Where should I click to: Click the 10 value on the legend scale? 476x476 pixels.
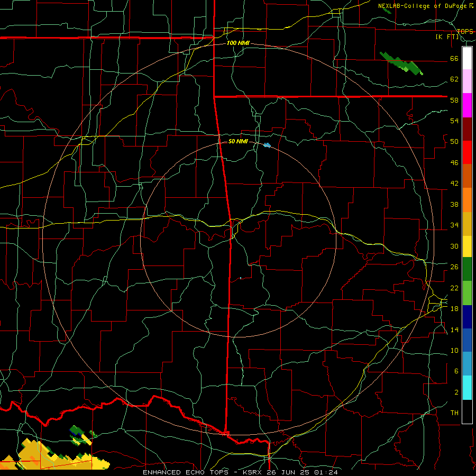454,350
